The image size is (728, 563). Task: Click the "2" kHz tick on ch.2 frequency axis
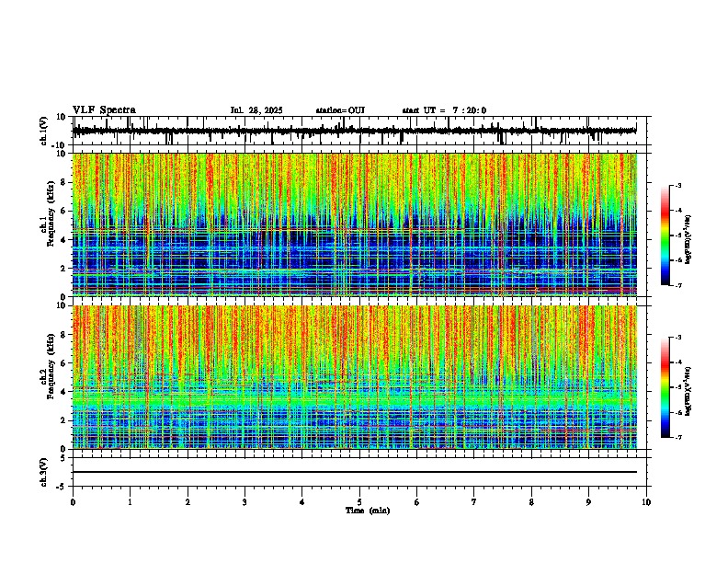tap(63, 420)
